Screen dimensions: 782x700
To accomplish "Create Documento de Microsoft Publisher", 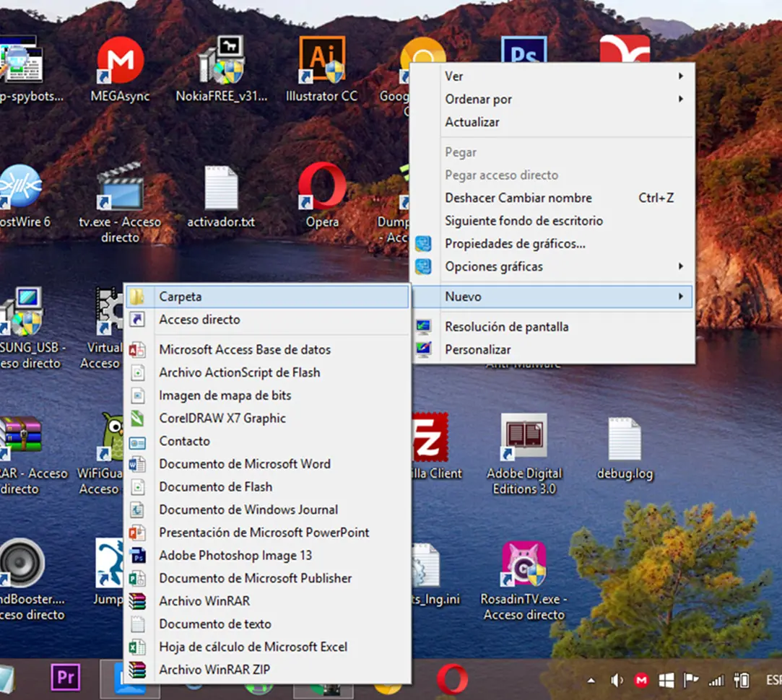I will tap(267, 578).
